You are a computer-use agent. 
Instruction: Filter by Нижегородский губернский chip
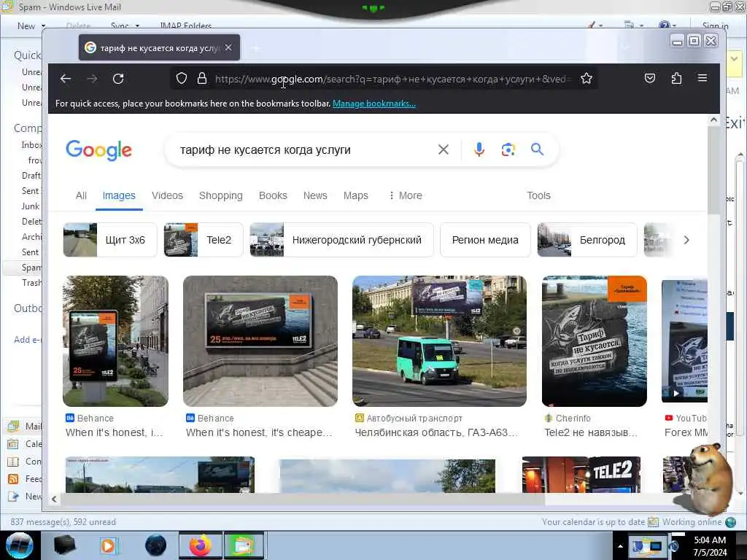[x=341, y=240]
